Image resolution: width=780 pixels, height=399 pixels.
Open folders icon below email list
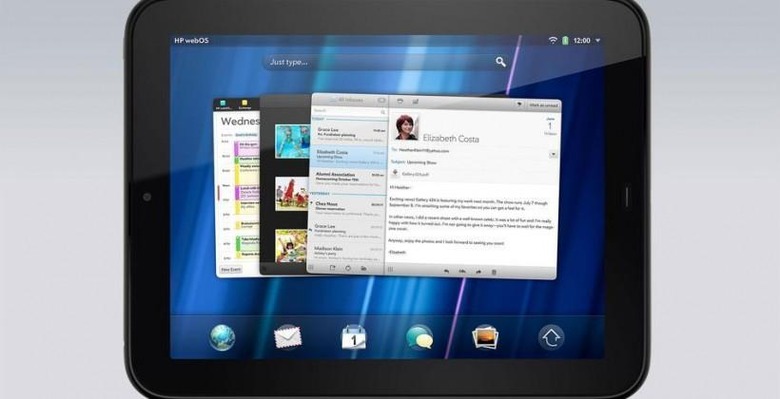[x=364, y=269]
